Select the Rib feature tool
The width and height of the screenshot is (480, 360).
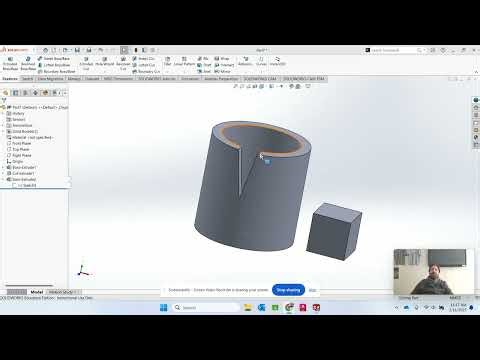pyautogui.click(x=203, y=58)
